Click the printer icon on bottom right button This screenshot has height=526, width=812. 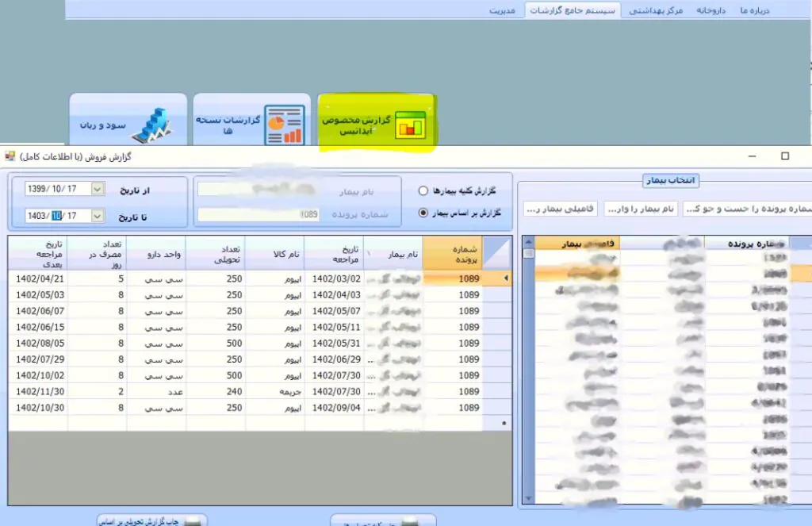pos(412,522)
